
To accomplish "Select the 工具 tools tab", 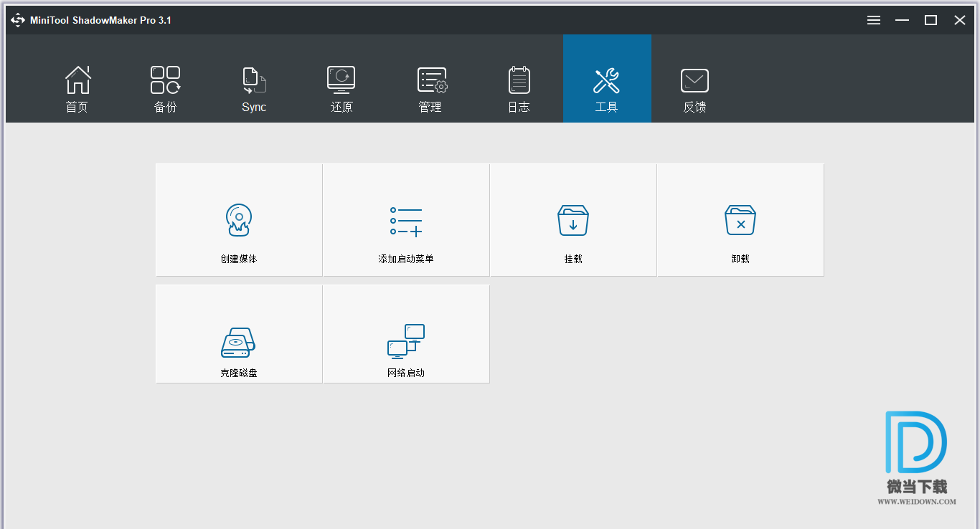I will (607, 79).
